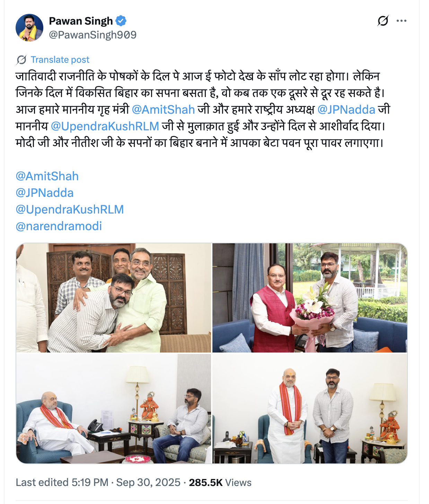Click the @narendramodi mention
The image size is (429, 504).
click(x=59, y=226)
